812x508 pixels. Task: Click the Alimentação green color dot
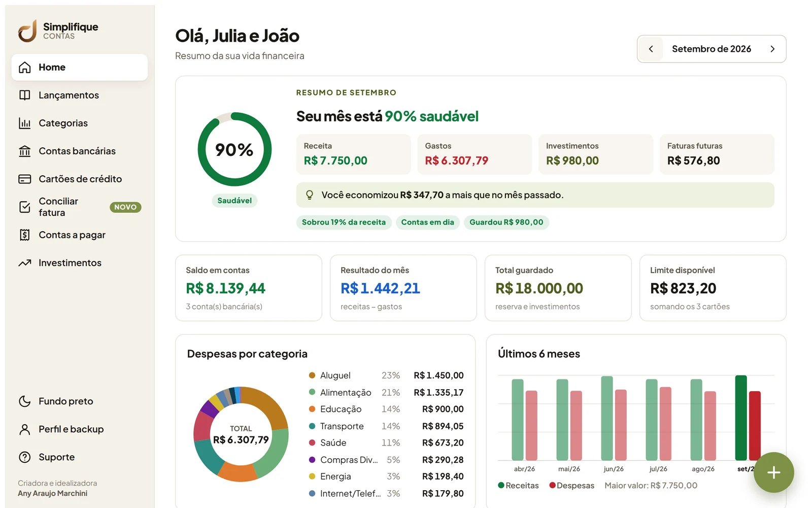(312, 392)
